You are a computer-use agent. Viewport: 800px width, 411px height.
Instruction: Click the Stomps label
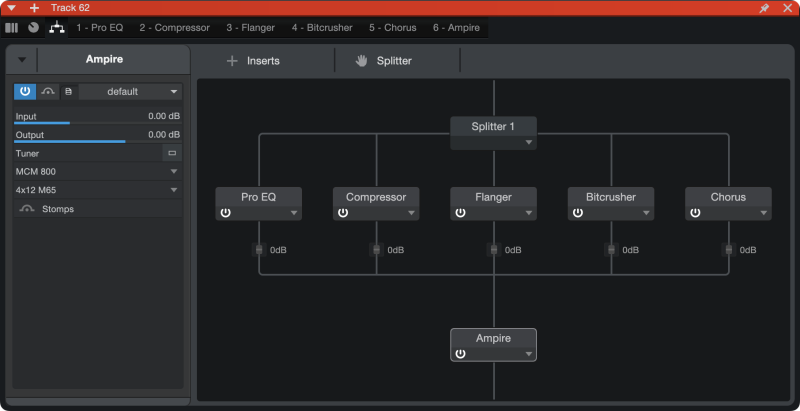coord(58,209)
